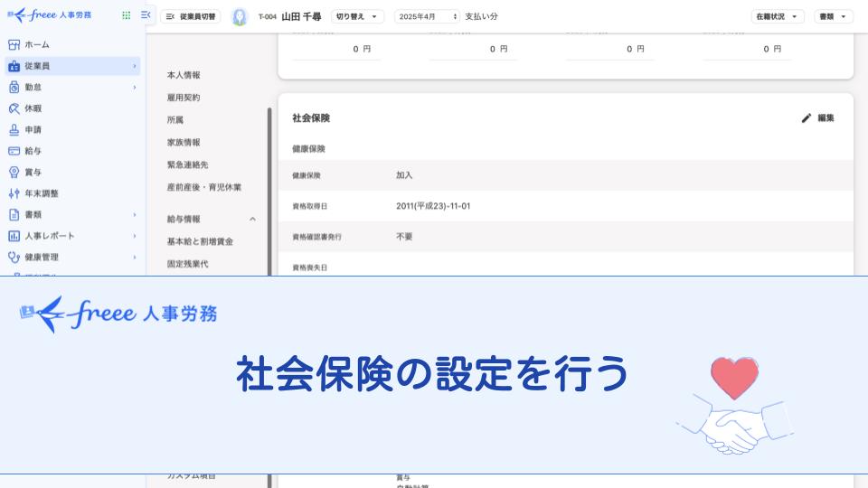Click the 人事レポート chart icon
Screen dimensions: 868x488
pyautogui.click(x=14, y=236)
